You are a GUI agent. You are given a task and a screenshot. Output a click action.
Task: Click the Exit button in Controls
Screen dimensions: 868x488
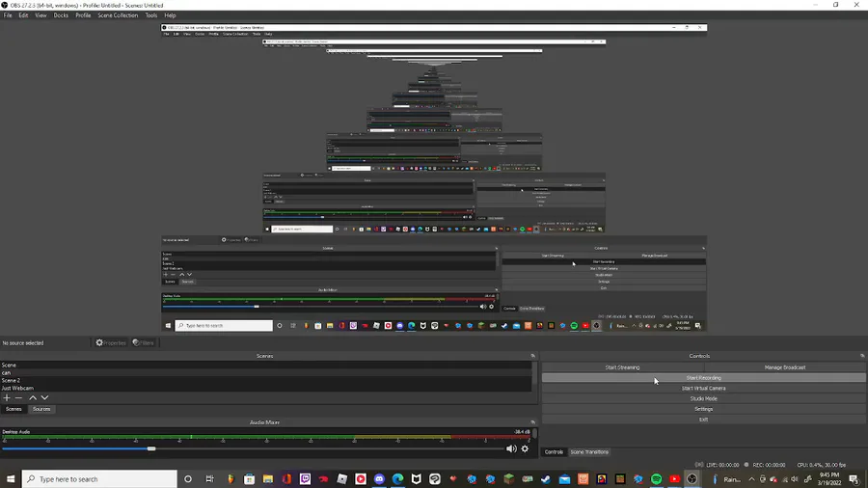[704, 420]
